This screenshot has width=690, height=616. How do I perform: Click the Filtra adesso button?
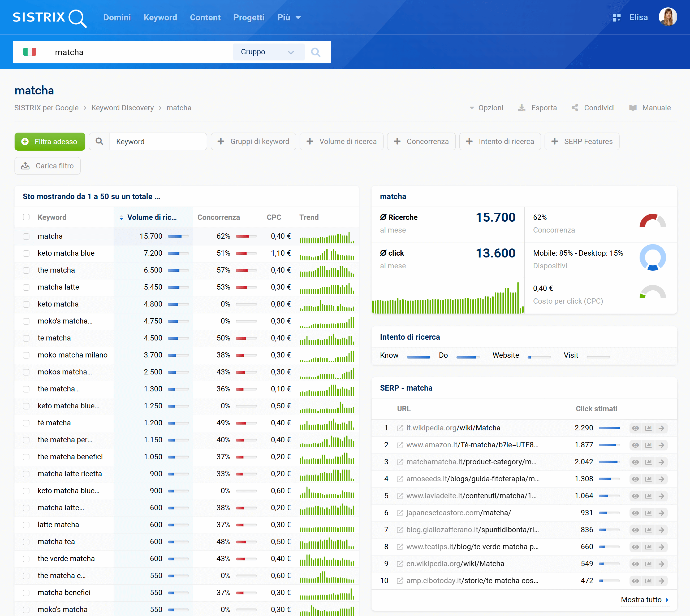click(x=50, y=142)
